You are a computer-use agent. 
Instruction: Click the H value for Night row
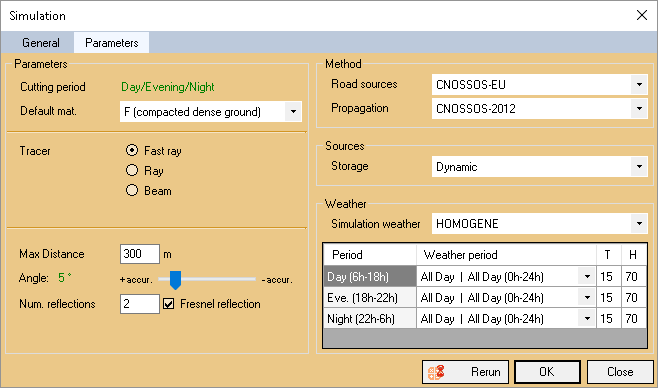(633, 318)
